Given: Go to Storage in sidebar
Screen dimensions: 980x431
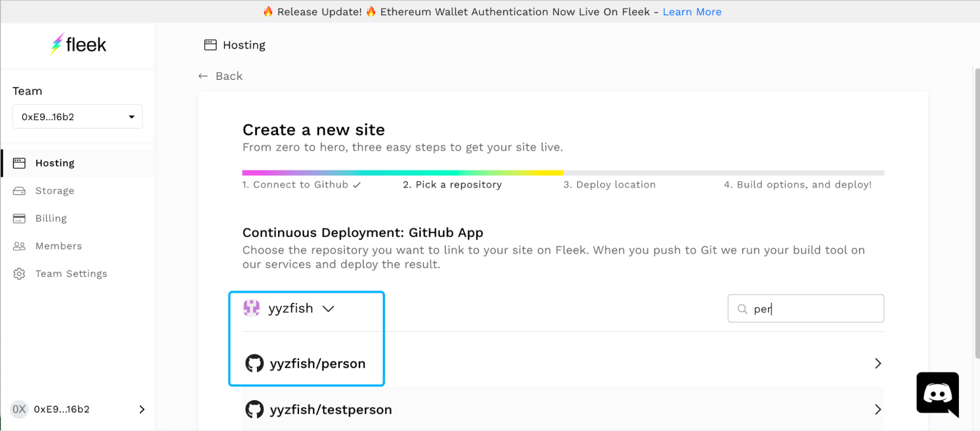Looking at the screenshot, I should click(54, 191).
